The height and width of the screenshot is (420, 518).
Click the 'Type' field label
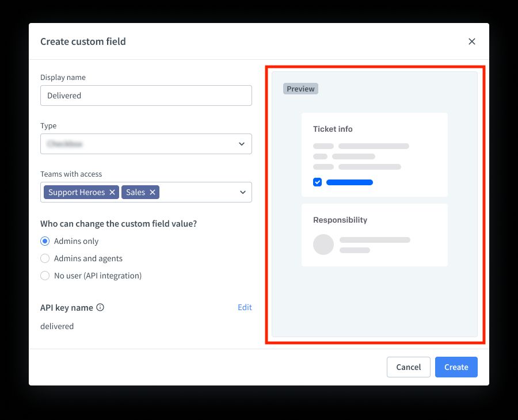[x=48, y=126]
